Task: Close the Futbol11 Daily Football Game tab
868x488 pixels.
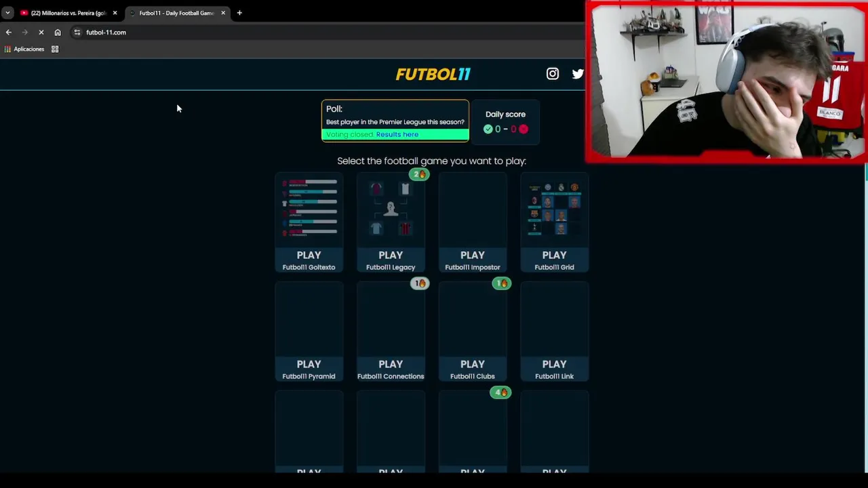Action: tap(223, 13)
